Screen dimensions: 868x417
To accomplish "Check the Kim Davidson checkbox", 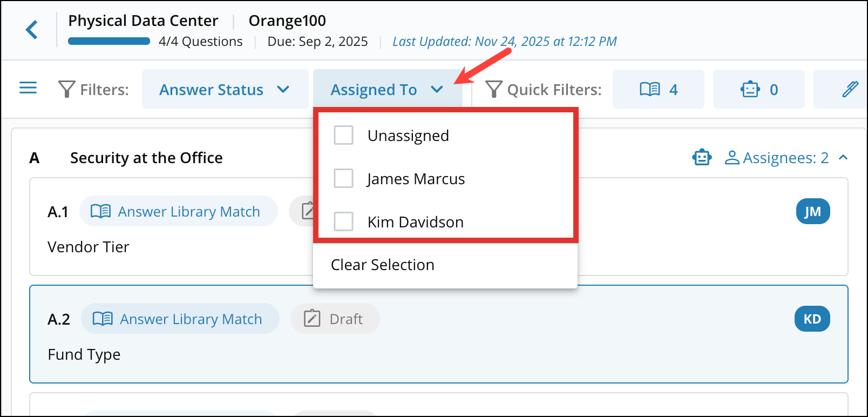I will 343,221.
